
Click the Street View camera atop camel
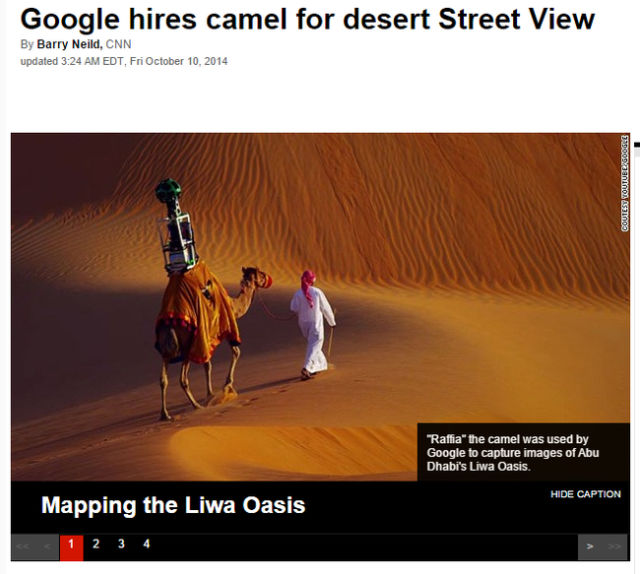pyautogui.click(x=176, y=225)
